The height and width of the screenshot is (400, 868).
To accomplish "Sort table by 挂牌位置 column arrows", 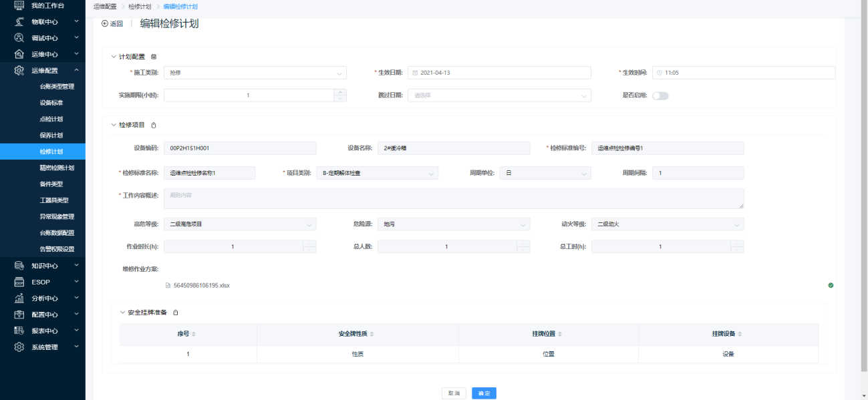I will click(x=560, y=334).
